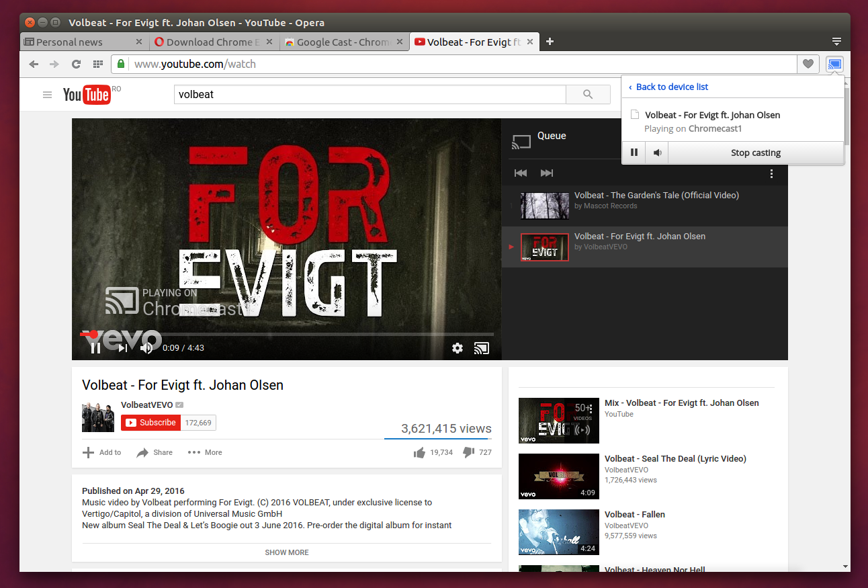Subscribe to VolbeatVEVO channel
This screenshot has height=588, width=868.
(x=151, y=423)
